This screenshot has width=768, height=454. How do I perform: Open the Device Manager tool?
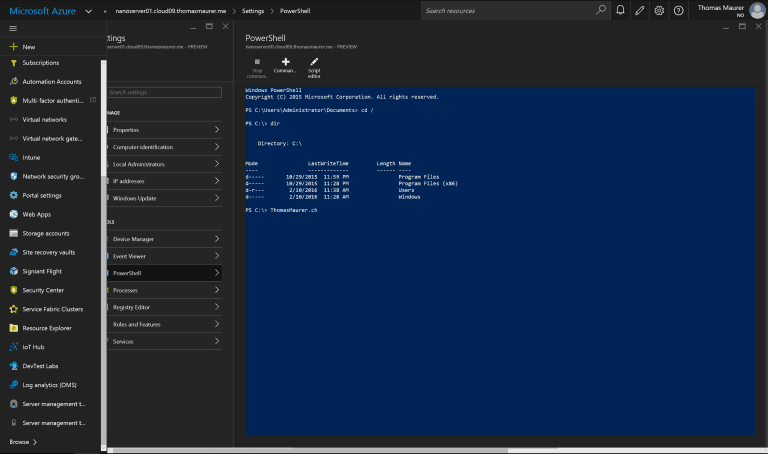164,239
